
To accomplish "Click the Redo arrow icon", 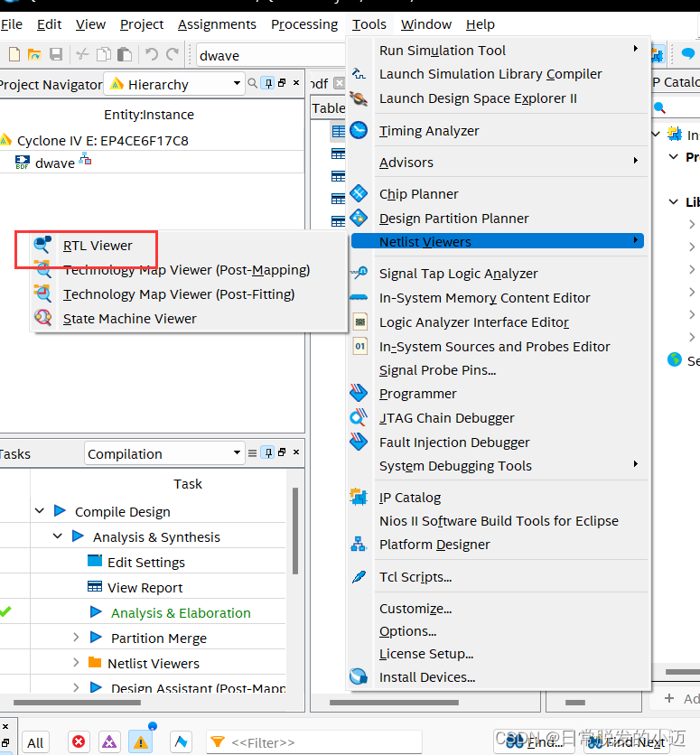I will pos(173,54).
